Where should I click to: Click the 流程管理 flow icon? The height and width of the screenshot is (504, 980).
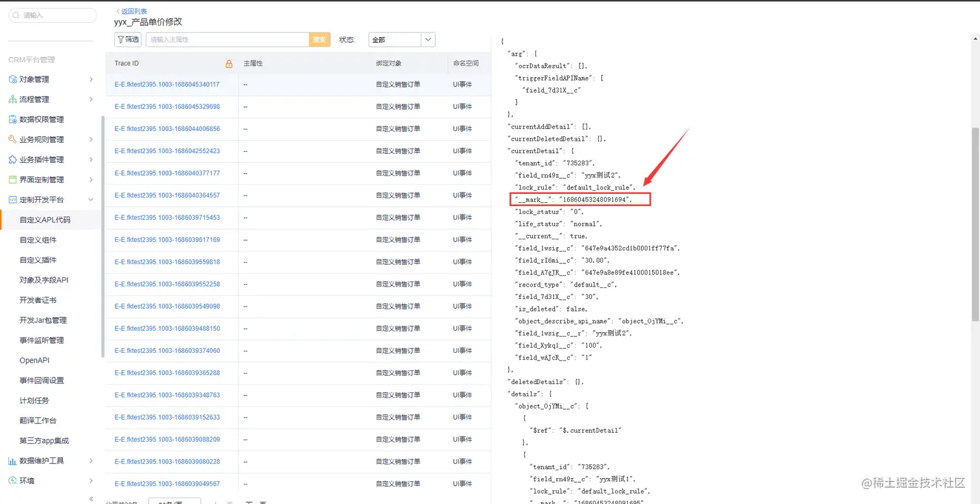coord(13,99)
